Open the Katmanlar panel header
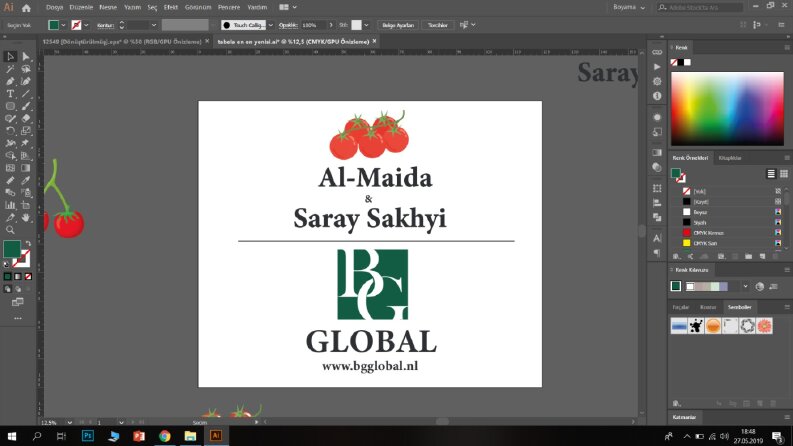 (684, 418)
